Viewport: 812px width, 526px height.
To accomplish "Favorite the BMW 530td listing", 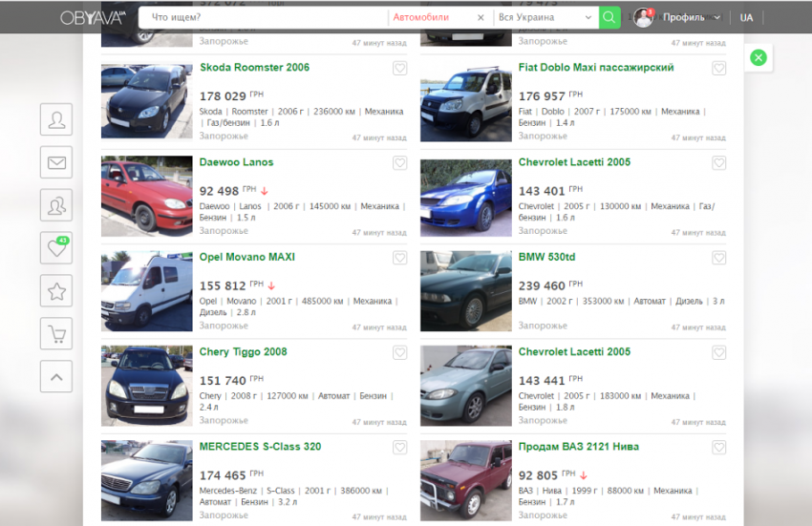I will coord(718,258).
